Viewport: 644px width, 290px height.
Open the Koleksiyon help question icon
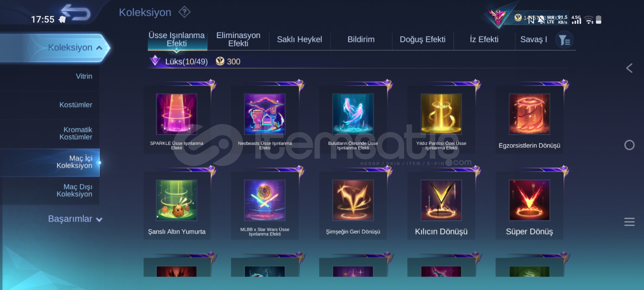185,12
